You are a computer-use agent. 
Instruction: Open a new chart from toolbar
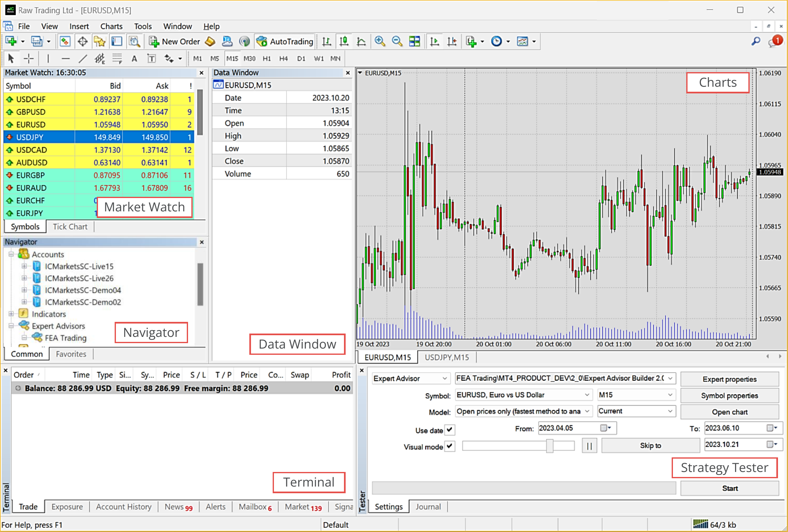[11, 41]
